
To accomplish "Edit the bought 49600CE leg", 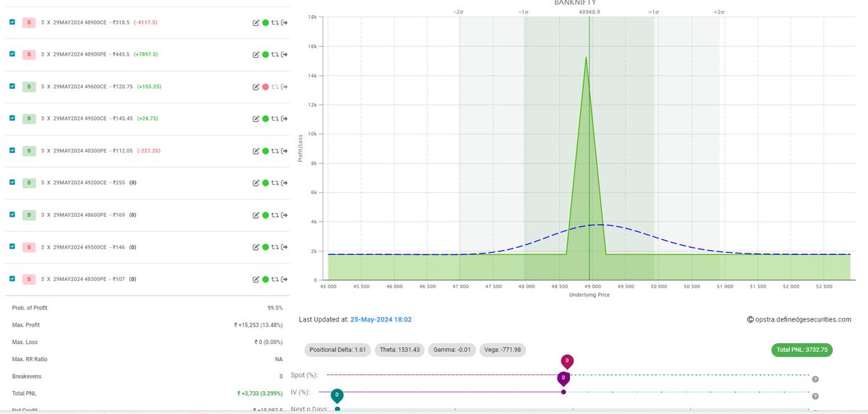I will tap(256, 87).
